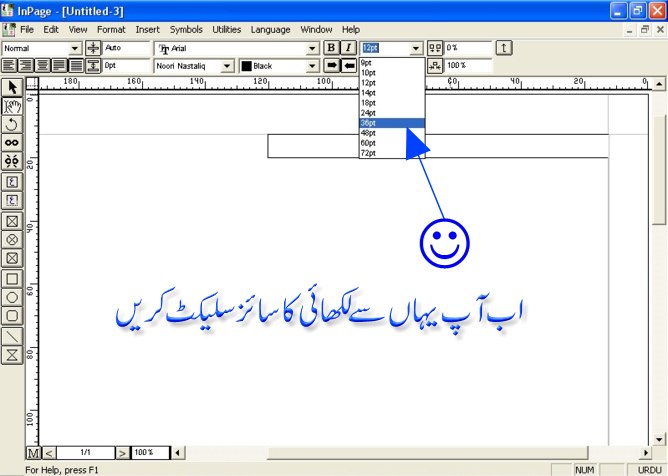Go to the next page button

click(x=122, y=453)
